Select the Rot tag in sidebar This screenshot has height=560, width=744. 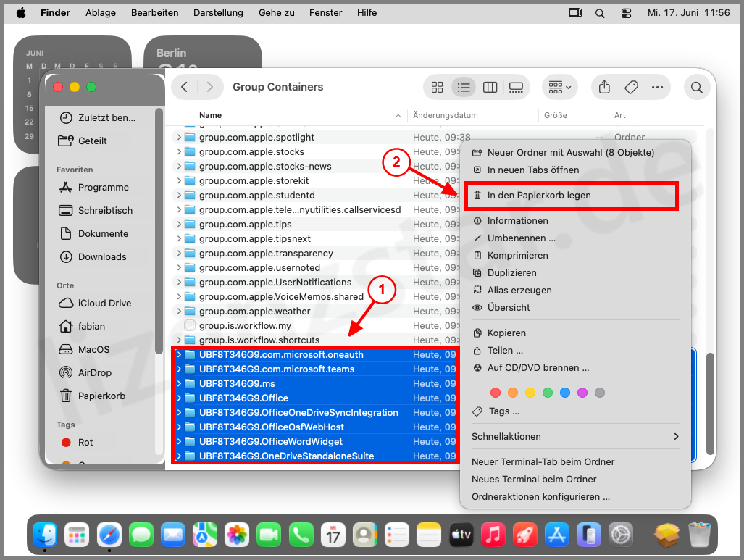[x=77, y=443]
